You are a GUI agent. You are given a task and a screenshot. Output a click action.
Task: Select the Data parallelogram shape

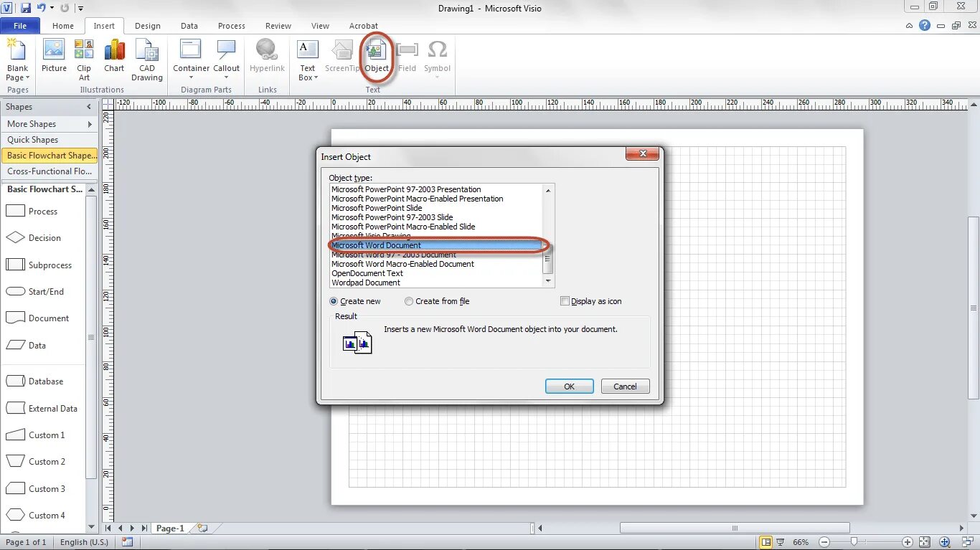[27, 345]
